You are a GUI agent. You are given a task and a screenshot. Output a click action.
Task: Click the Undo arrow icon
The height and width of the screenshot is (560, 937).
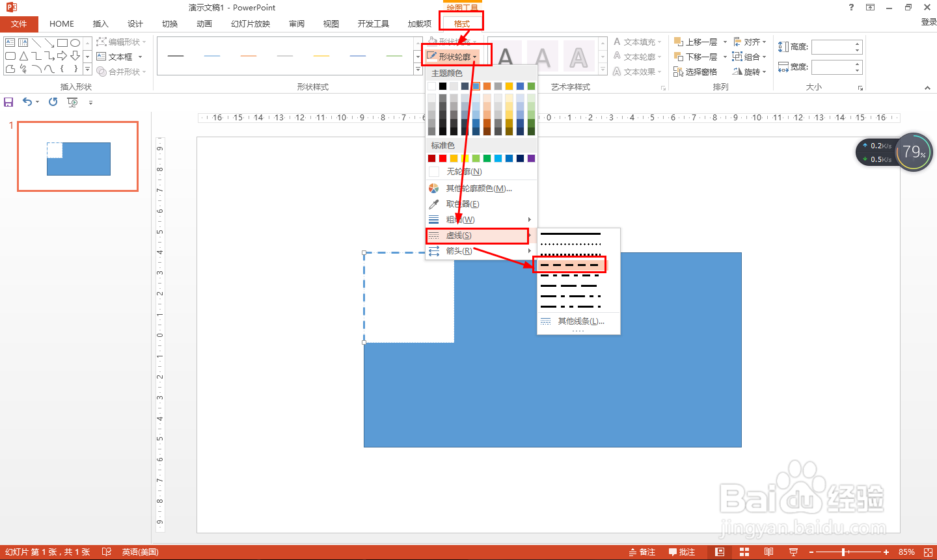click(x=27, y=102)
